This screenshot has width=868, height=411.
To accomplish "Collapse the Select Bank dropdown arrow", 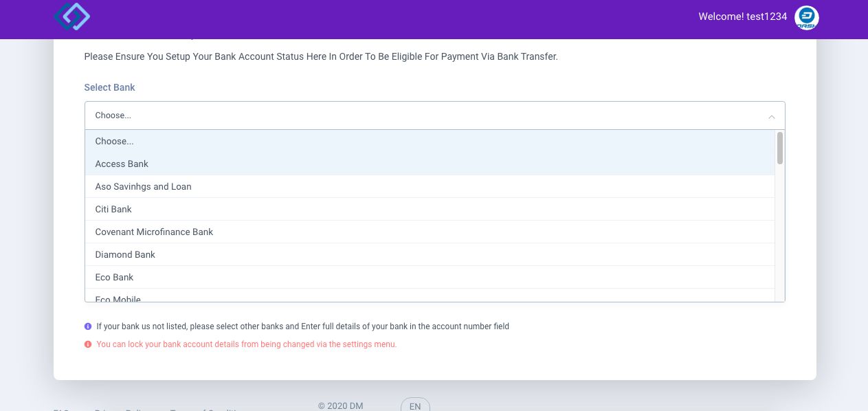I will [x=771, y=116].
